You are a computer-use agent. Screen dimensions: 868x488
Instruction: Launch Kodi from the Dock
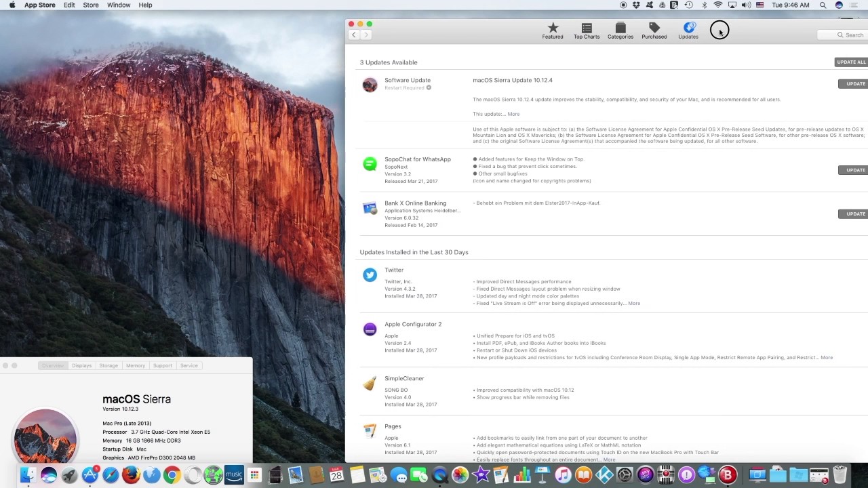pos(604,475)
